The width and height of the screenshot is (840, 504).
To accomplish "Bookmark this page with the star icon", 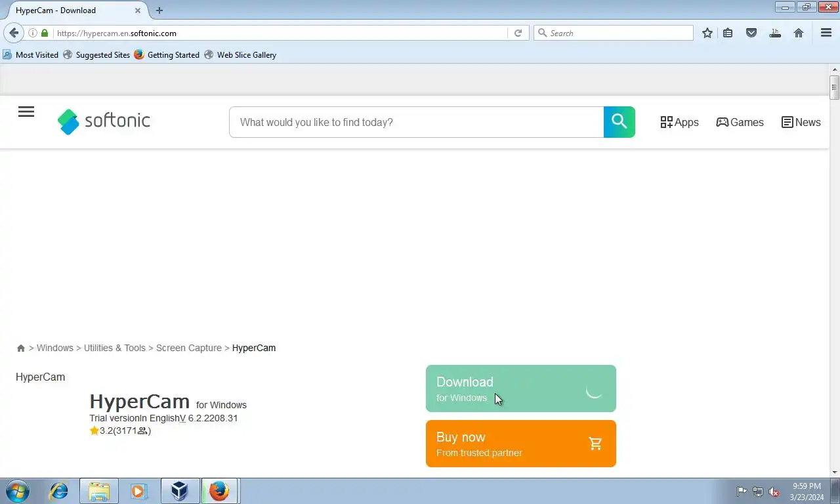I will point(707,33).
